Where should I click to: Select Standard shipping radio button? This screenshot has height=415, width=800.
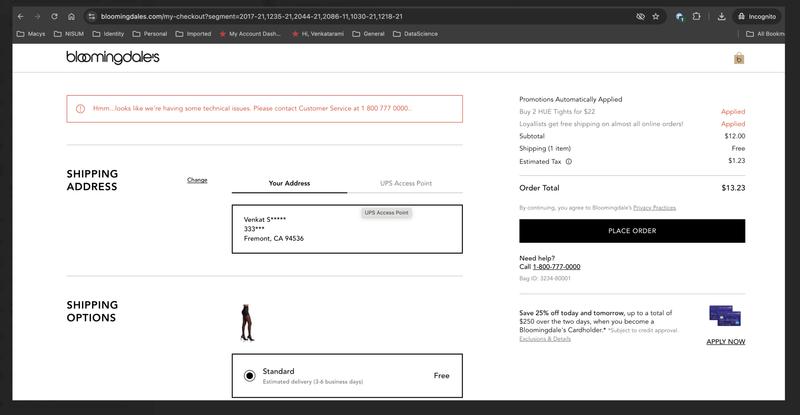249,376
